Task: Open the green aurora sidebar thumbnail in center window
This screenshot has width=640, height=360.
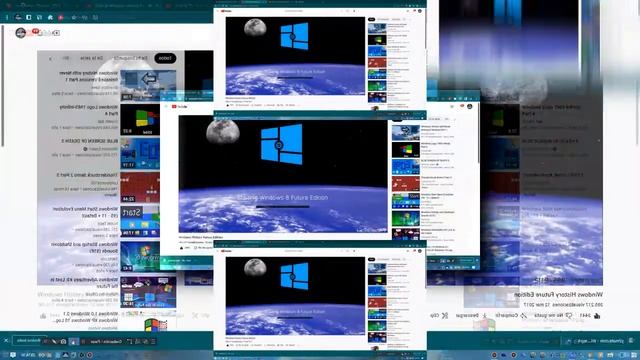Action: [406, 218]
